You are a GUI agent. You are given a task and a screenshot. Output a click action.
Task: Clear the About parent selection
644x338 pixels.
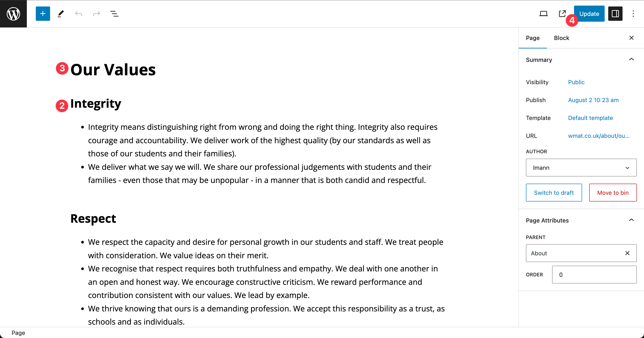click(627, 253)
